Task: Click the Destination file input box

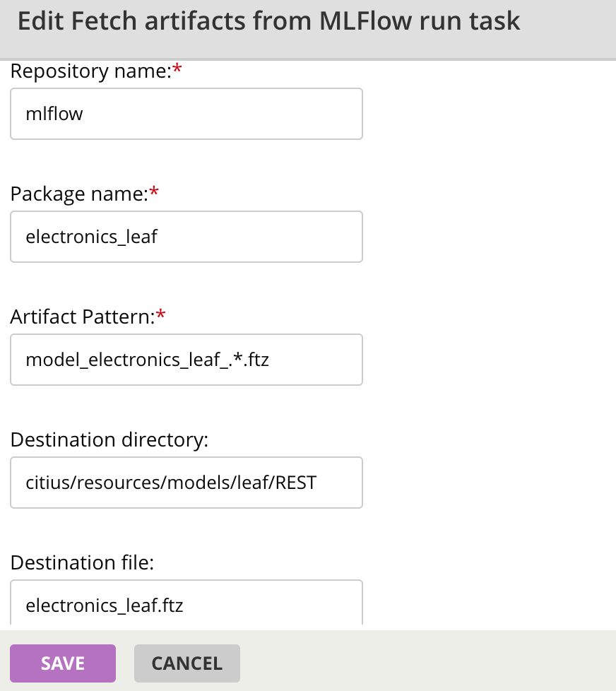Action: click(186, 605)
